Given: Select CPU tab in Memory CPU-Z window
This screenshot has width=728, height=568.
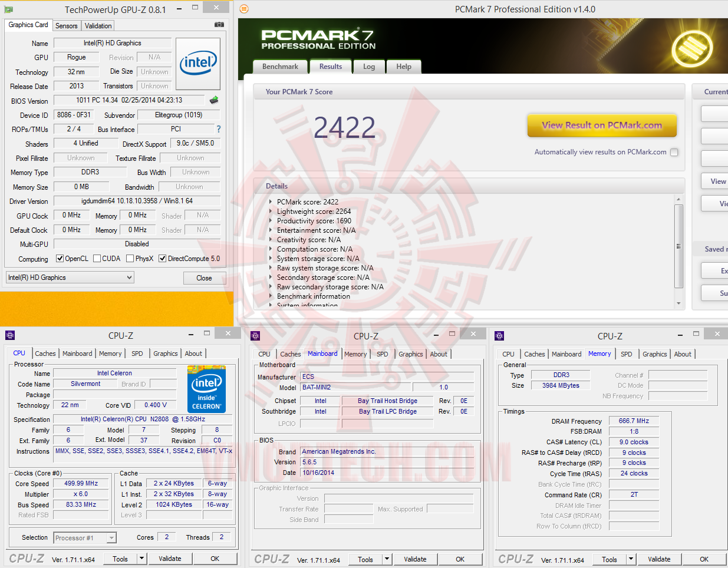Looking at the screenshot, I should [x=509, y=354].
